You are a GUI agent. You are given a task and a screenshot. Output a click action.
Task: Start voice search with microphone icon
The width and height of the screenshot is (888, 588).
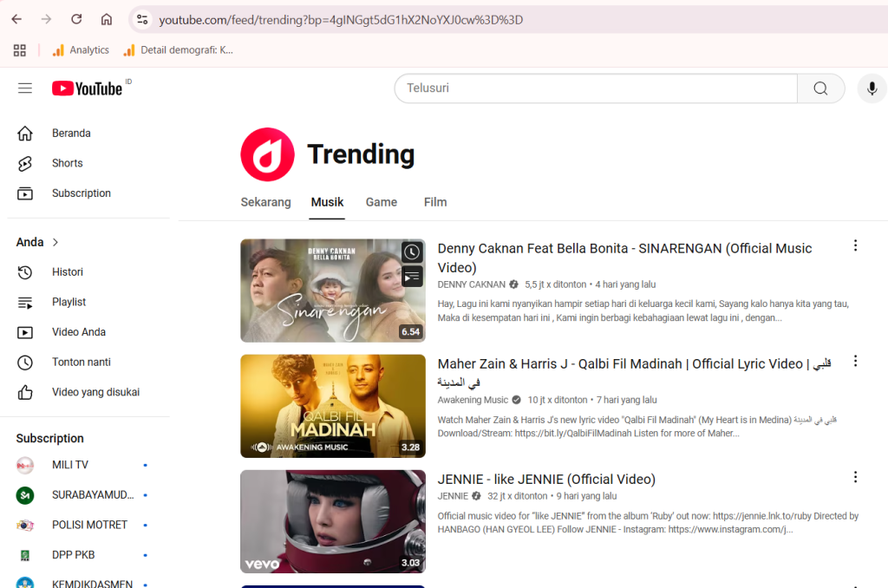coord(872,88)
